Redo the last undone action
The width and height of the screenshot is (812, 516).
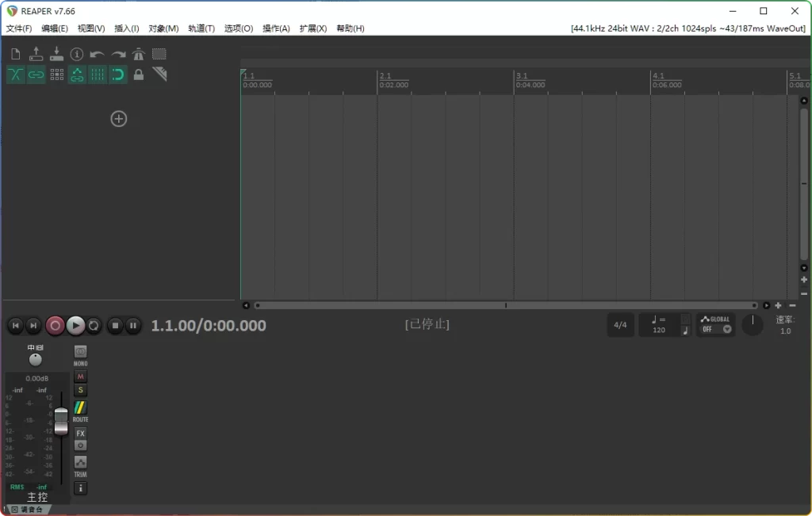tap(118, 53)
